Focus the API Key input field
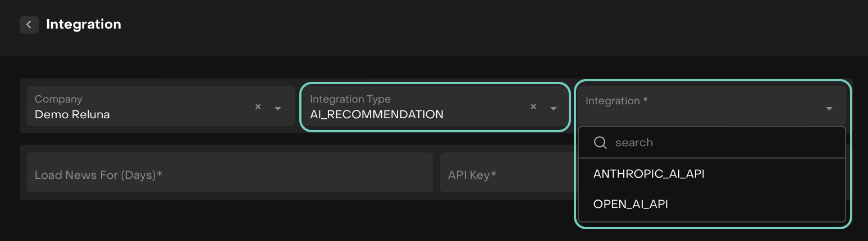The image size is (868, 241). pyautogui.click(x=505, y=175)
